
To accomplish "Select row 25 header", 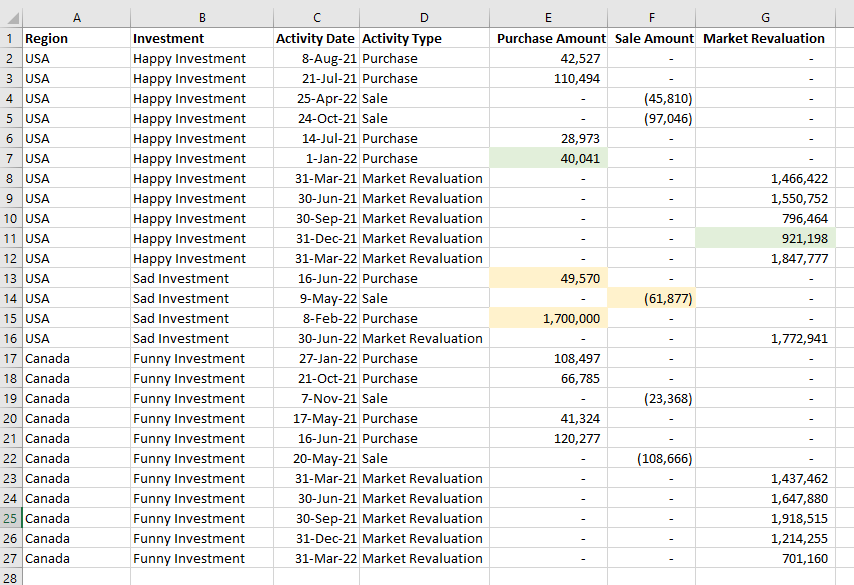I will (x=11, y=518).
